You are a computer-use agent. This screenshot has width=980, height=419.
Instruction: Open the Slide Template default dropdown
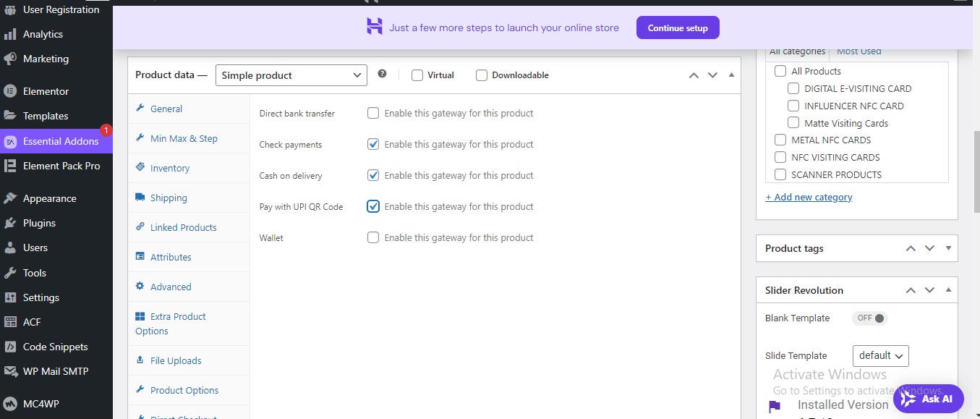click(881, 356)
